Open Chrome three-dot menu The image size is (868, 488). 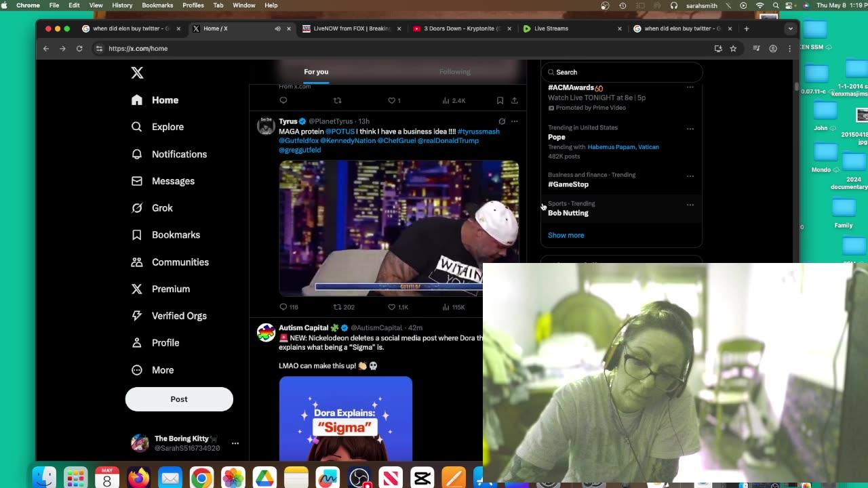(x=789, y=49)
